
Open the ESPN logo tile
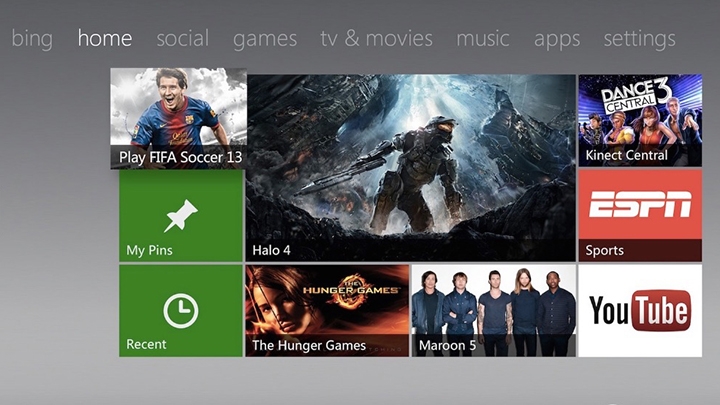coord(640,205)
